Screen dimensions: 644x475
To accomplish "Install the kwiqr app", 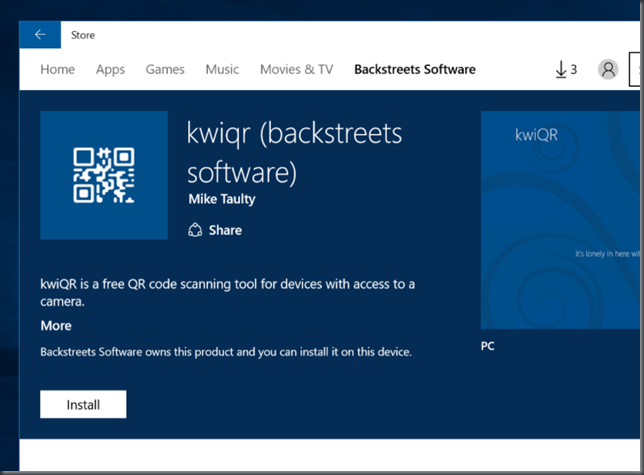I will (83, 404).
